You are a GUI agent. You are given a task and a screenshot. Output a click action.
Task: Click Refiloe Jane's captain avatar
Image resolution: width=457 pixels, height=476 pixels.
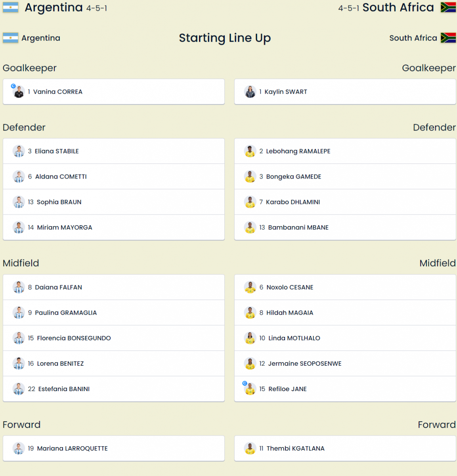tap(250, 389)
